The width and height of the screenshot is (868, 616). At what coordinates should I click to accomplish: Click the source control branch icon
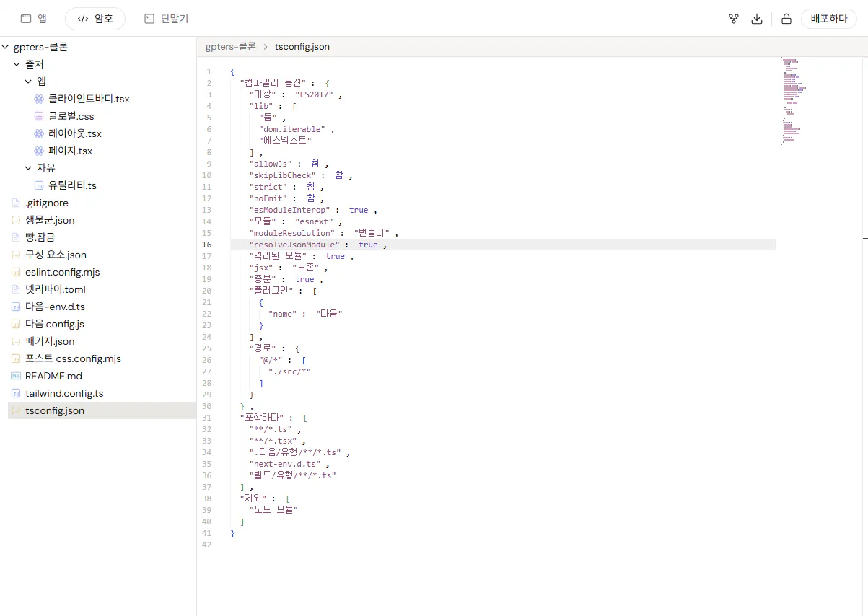point(734,19)
